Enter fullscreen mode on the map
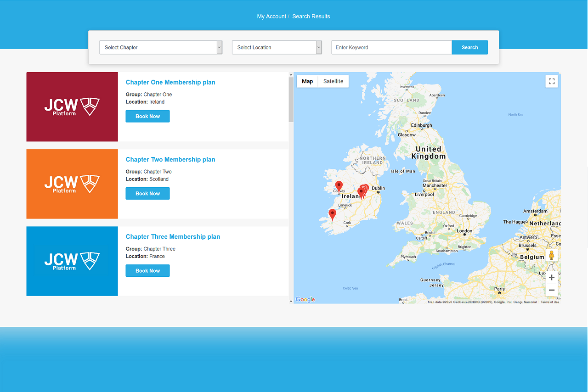588x392 pixels. (551, 81)
